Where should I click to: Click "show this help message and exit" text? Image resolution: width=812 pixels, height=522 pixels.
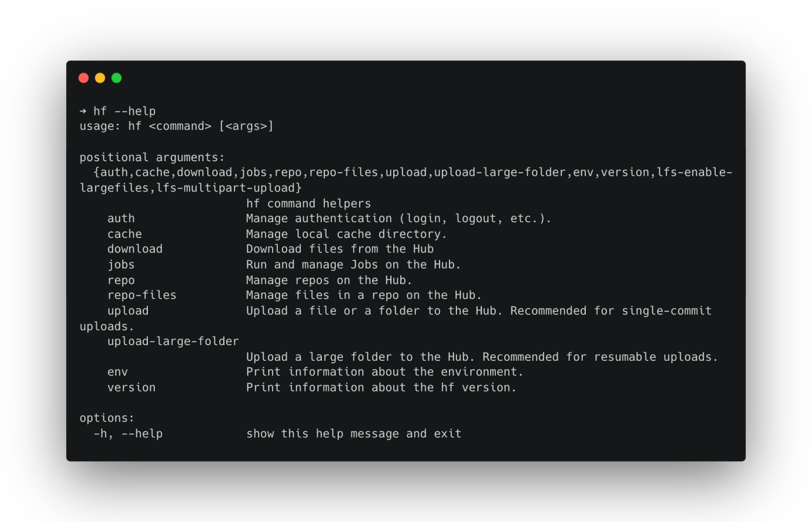[x=354, y=433]
